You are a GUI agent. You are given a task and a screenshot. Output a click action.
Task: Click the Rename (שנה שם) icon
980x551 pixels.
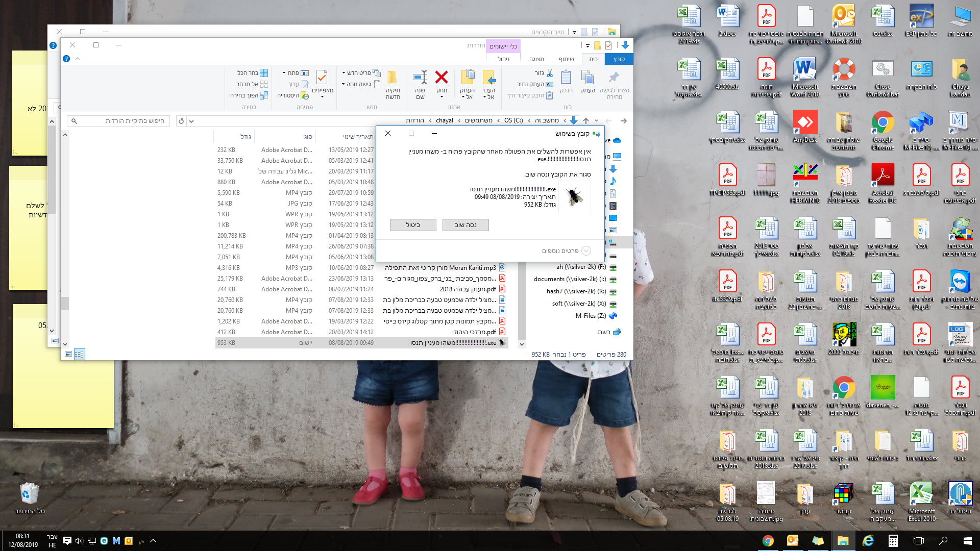(420, 78)
